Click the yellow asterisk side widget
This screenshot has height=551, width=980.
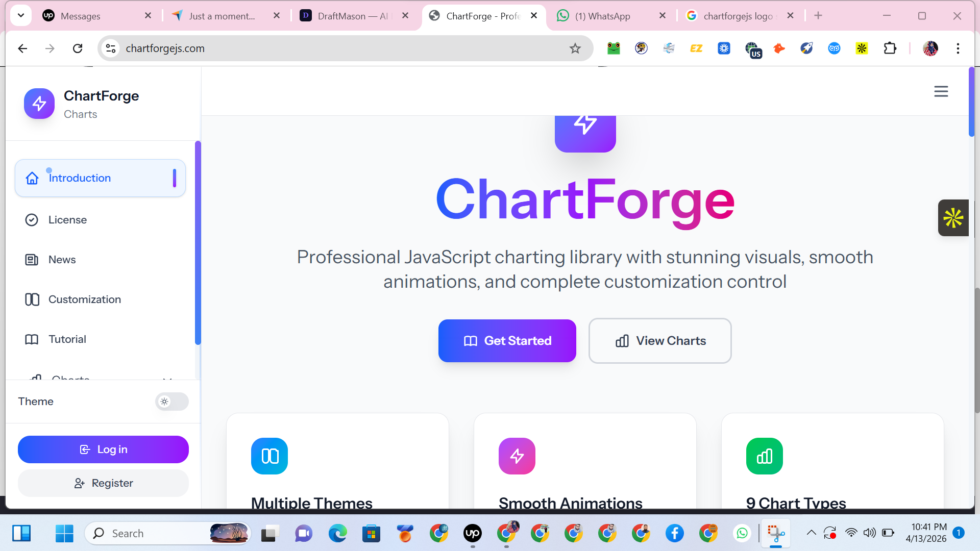click(953, 218)
